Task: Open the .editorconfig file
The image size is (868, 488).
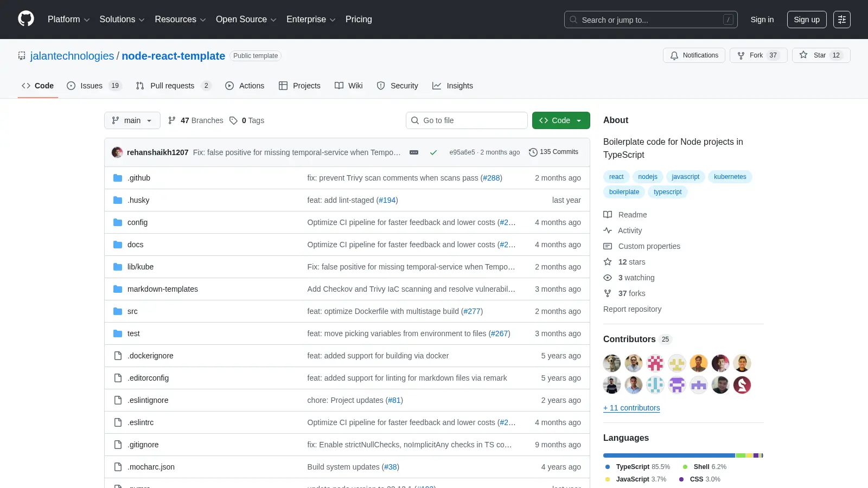Action: (148, 378)
